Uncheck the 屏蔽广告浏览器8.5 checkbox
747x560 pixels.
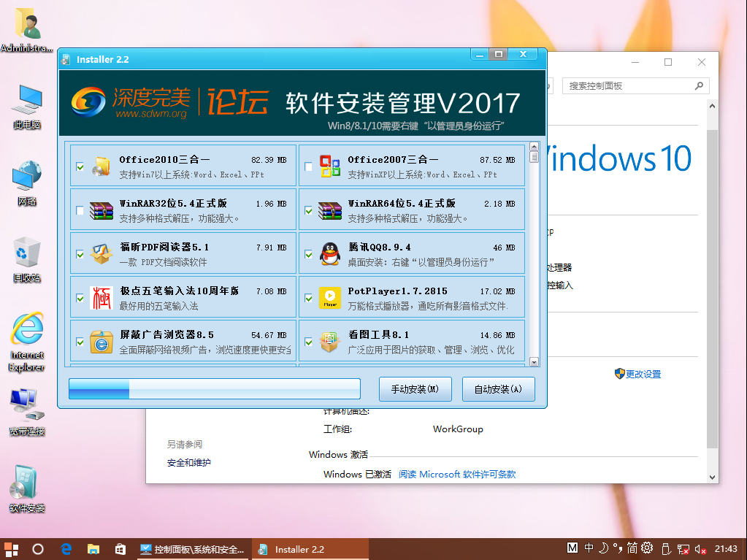80,342
